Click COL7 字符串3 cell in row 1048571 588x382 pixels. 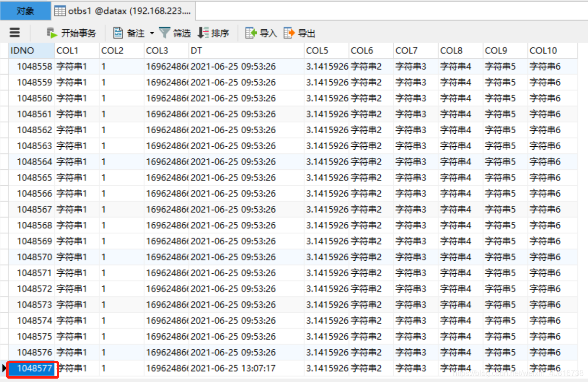click(416, 273)
